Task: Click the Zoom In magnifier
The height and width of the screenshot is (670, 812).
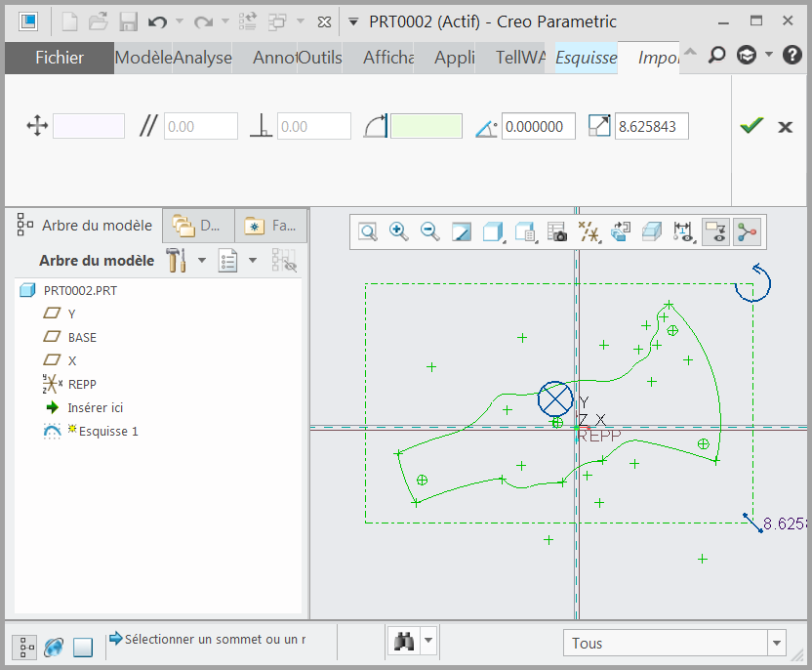Action: (398, 231)
